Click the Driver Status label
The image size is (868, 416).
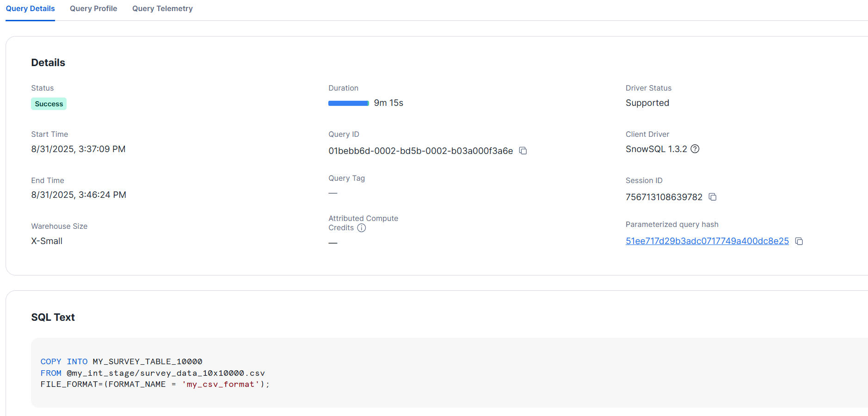[648, 88]
